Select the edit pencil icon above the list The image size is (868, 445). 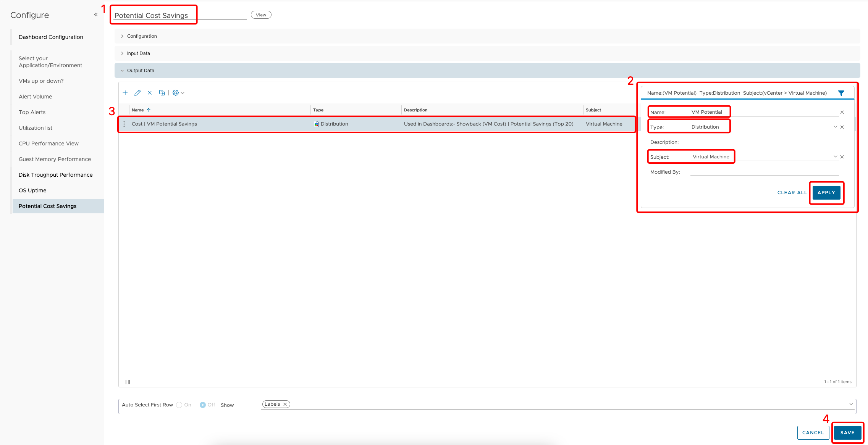[x=137, y=93]
